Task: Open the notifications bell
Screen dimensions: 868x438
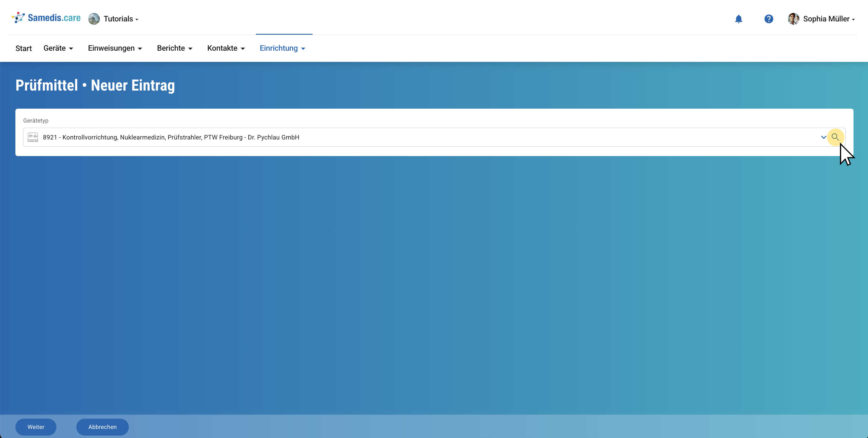Action: (x=738, y=19)
